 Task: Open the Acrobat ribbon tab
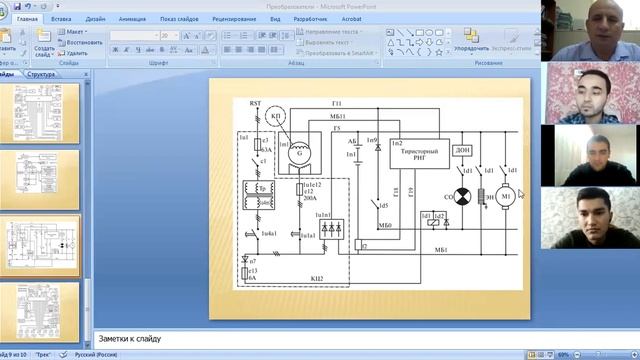coord(351,19)
